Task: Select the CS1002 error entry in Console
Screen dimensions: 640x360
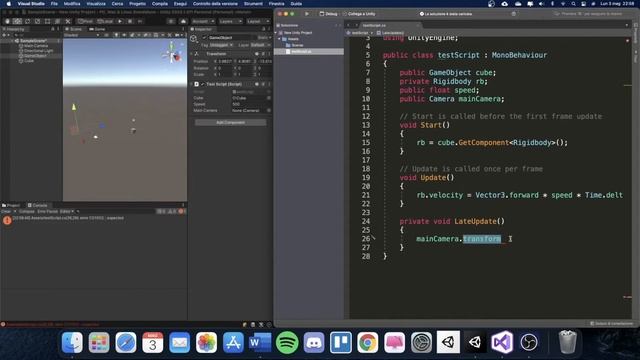Action: click(x=94, y=219)
